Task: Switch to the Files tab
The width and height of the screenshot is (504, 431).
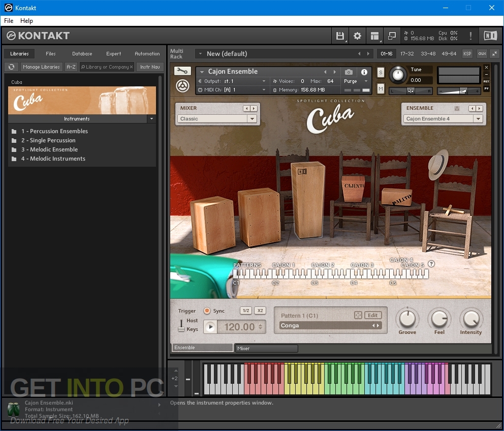Action: [50, 54]
